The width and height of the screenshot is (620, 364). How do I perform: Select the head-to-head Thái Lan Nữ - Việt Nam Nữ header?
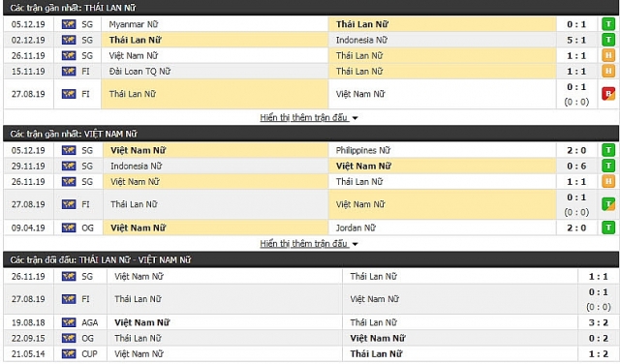pos(311,259)
